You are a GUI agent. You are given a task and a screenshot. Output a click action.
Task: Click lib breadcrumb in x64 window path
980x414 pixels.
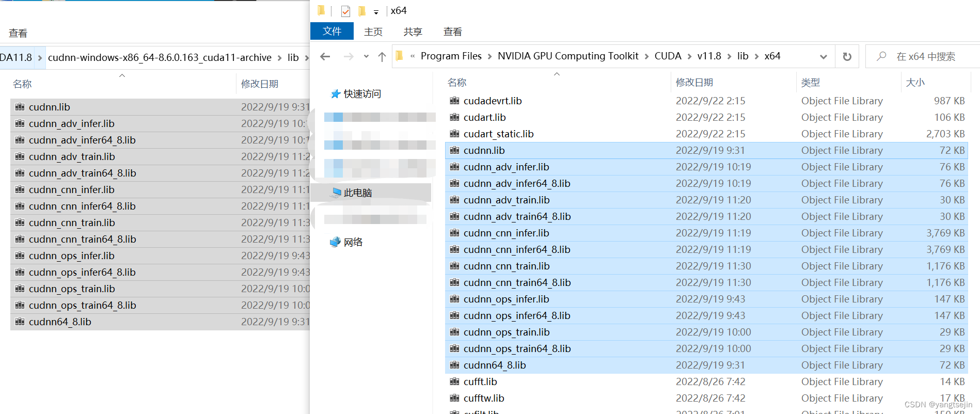[742, 56]
